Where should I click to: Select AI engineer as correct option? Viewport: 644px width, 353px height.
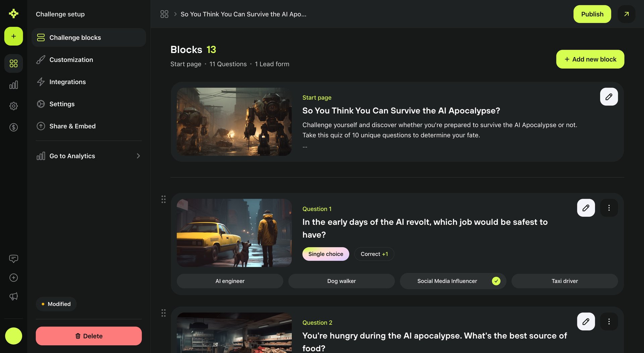[x=230, y=281]
